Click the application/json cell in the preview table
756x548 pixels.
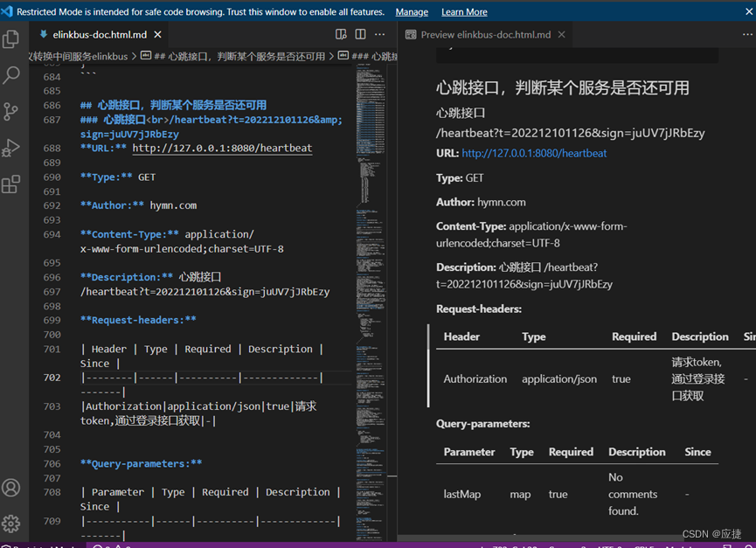point(559,379)
